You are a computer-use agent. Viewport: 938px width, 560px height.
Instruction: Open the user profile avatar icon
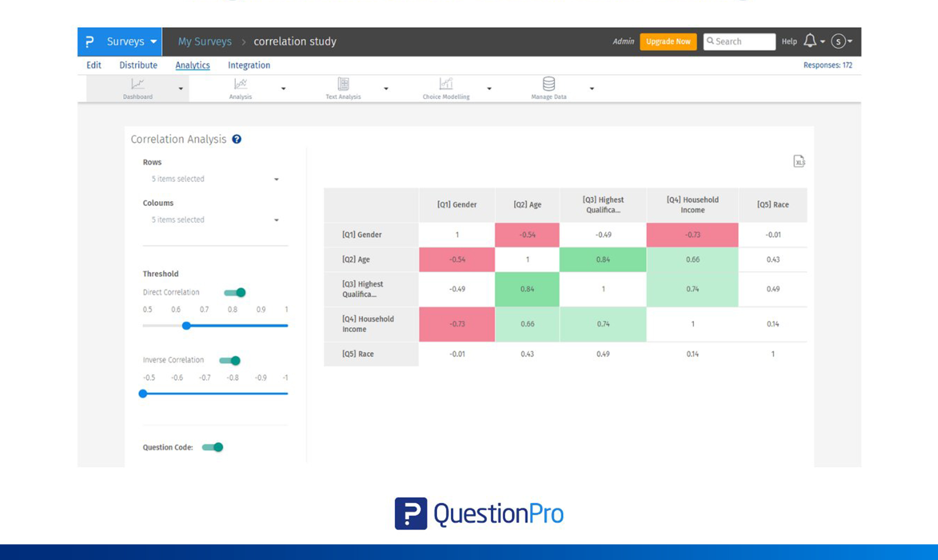tap(838, 42)
